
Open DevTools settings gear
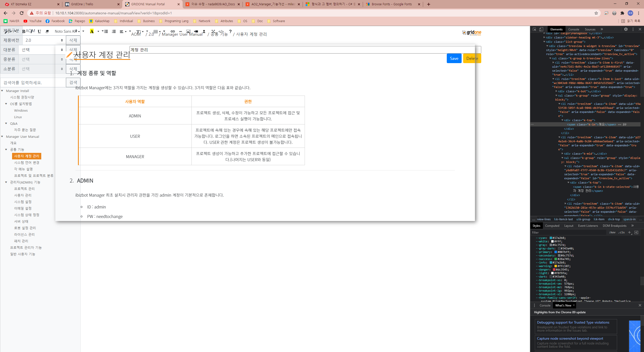tap(626, 29)
